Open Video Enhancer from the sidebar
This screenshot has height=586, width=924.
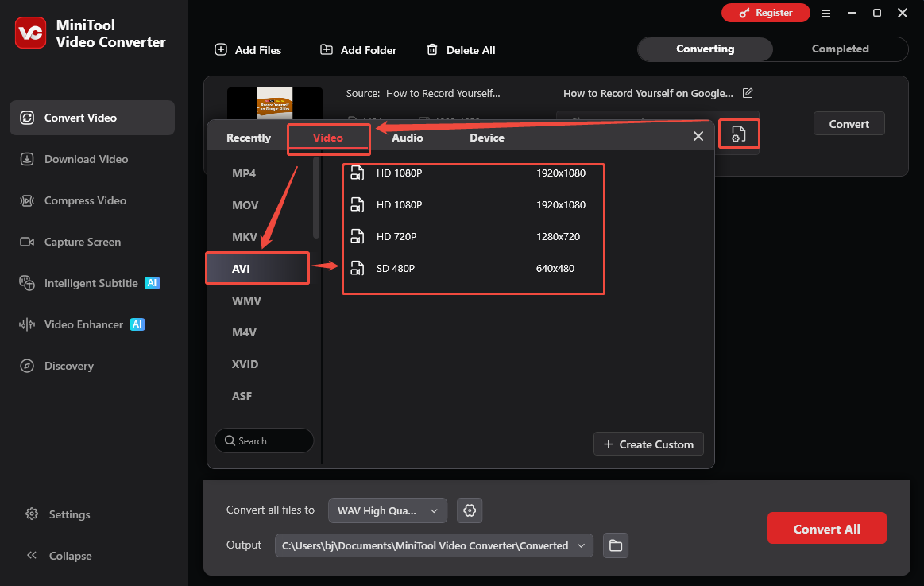point(83,324)
